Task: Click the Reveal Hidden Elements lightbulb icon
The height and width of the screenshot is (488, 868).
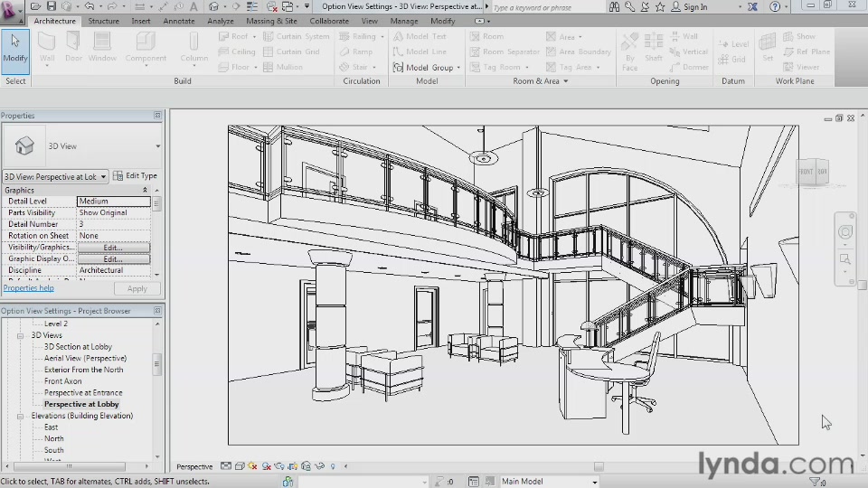Action: pos(333,466)
